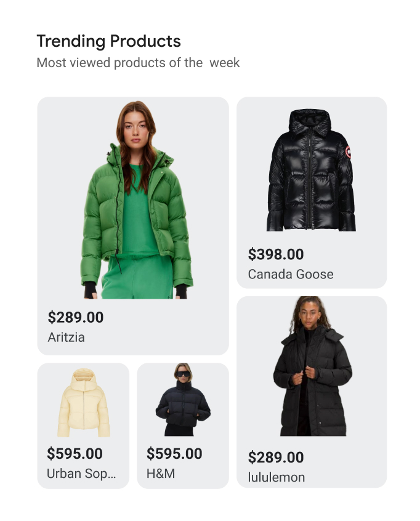
Task: Open the cream Urban Sop... hooded puffer image
Action: point(83,402)
